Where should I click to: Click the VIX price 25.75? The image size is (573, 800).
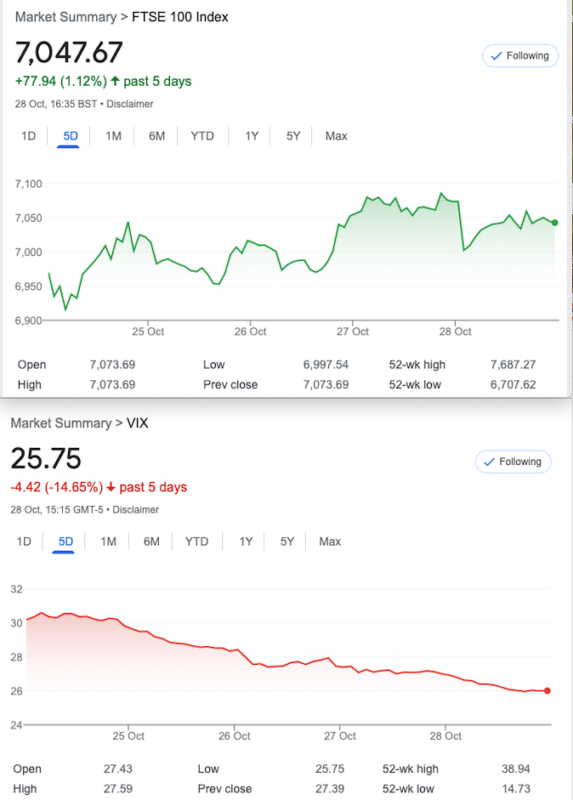click(x=46, y=458)
